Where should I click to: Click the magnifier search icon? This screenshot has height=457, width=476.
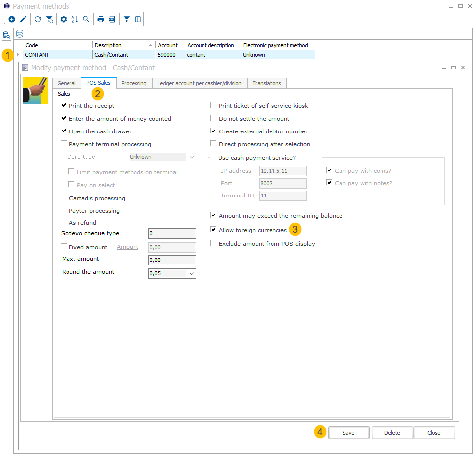click(x=86, y=19)
